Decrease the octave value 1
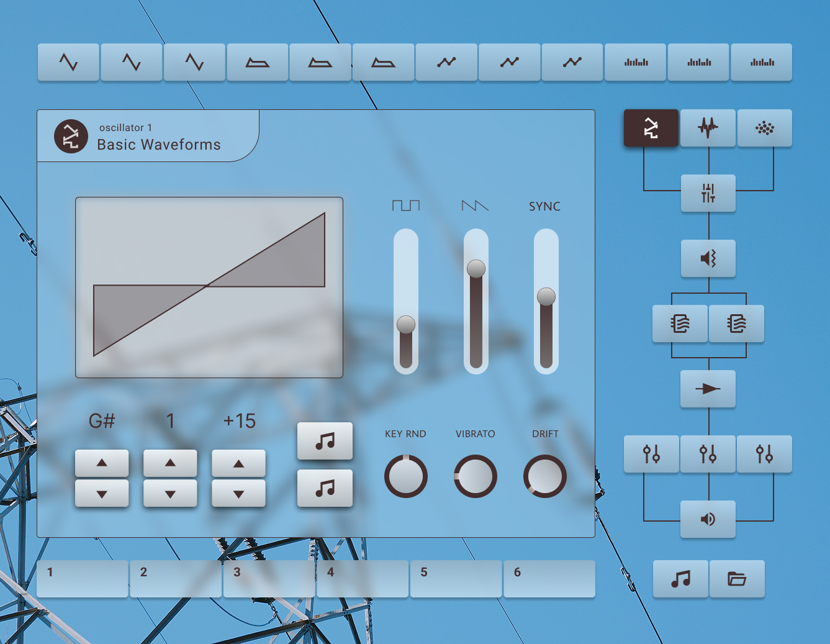This screenshot has height=644, width=830. coord(170,494)
